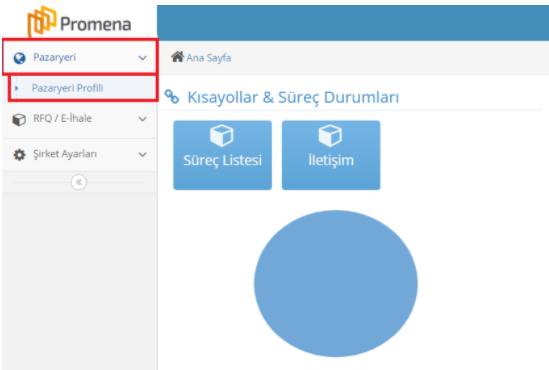This screenshot has width=549, height=370.
Task: Collapse the sidebar with the double-arrow button
Action: (x=79, y=182)
